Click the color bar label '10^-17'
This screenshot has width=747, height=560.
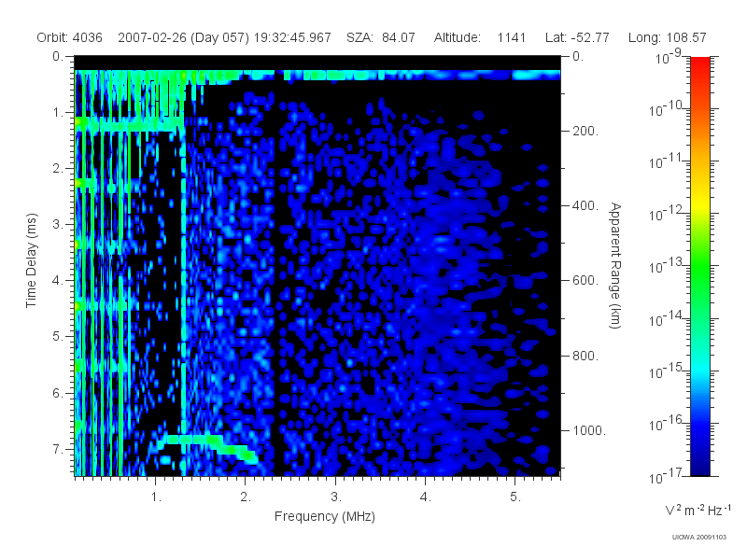coord(668,476)
